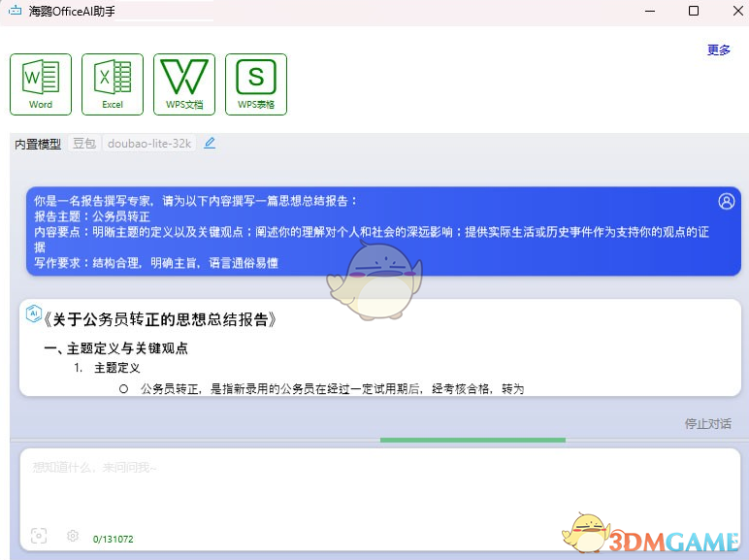749x560 pixels.
Task: Click the 内置模型 label
Action: coord(38,144)
